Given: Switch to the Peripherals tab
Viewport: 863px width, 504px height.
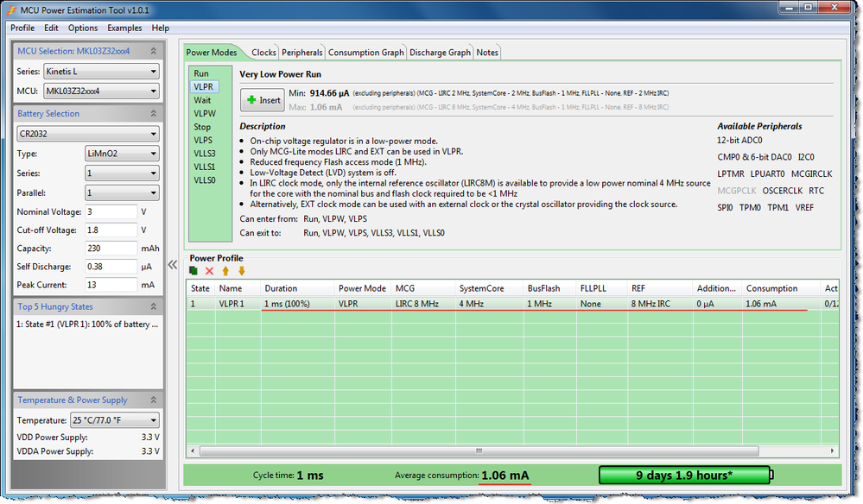Looking at the screenshot, I should [x=302, y=53].
